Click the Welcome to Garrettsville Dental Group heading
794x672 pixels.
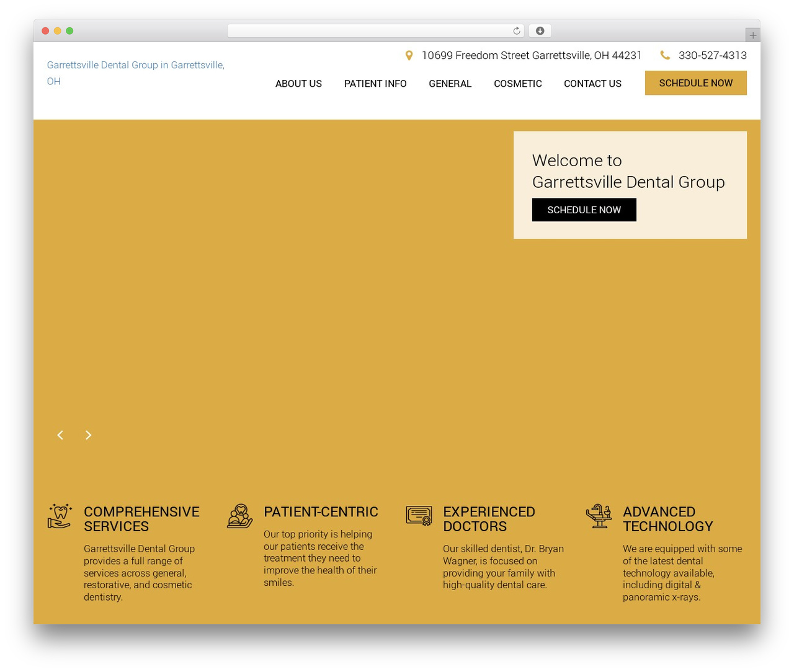pyautogui.click(x=628, y=171)
